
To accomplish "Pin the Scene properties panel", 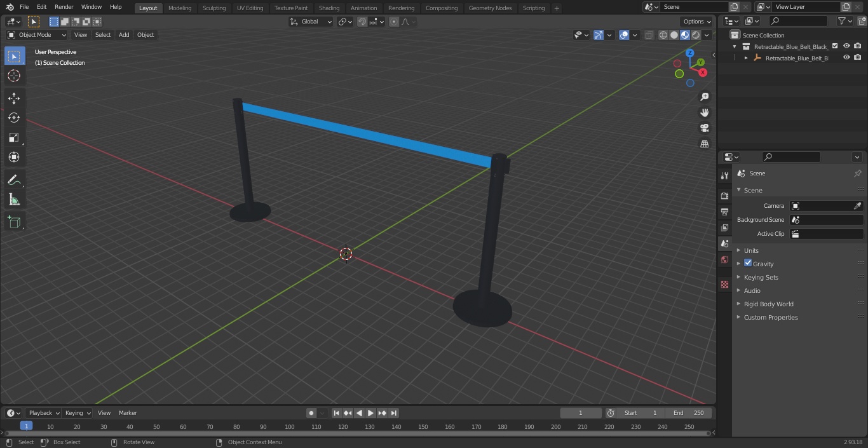I will tap(857, 173).
